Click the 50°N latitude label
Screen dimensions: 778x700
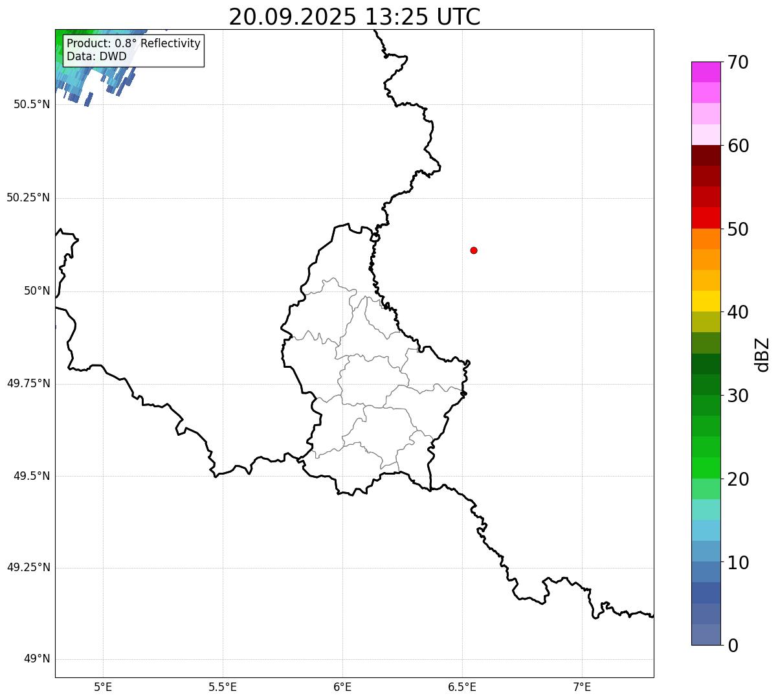coord(37,291)
